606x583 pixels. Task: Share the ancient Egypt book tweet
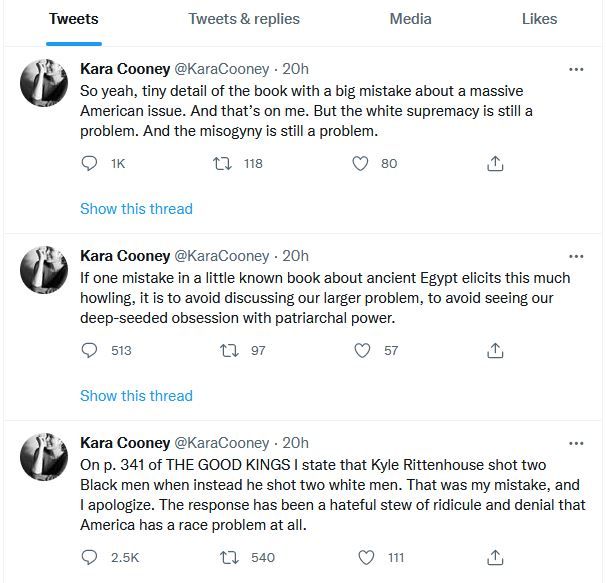(x=495, y=350)
